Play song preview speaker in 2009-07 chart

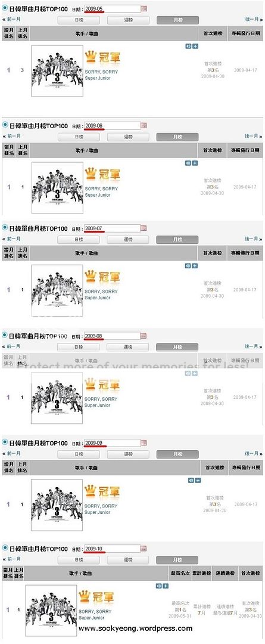point(188,266)
